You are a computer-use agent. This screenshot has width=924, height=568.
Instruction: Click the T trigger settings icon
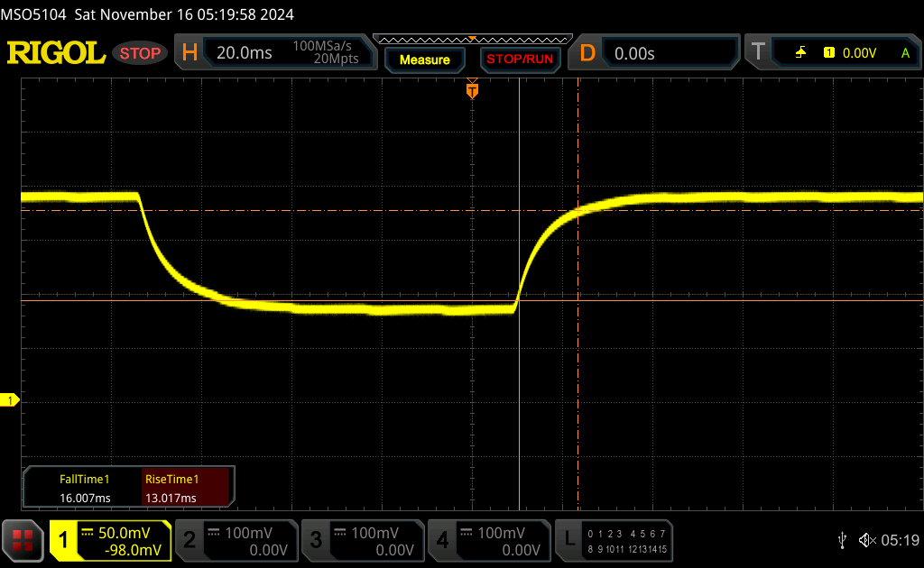point(758,53)
